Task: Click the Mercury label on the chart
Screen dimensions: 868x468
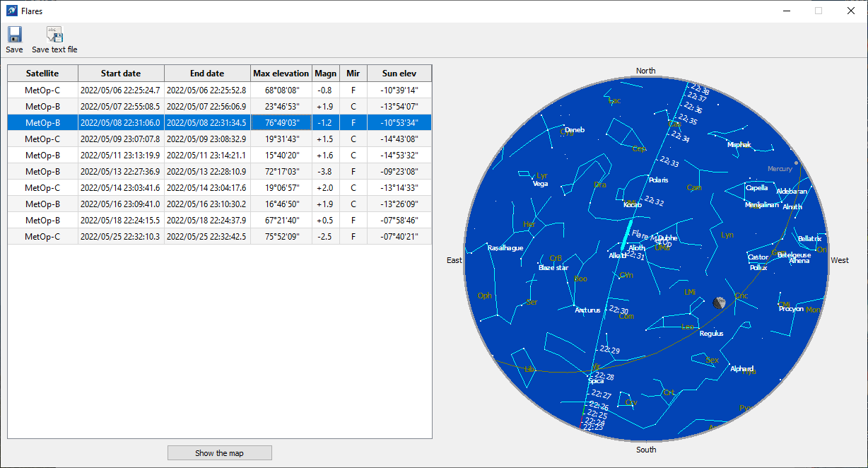Action: 780,169
